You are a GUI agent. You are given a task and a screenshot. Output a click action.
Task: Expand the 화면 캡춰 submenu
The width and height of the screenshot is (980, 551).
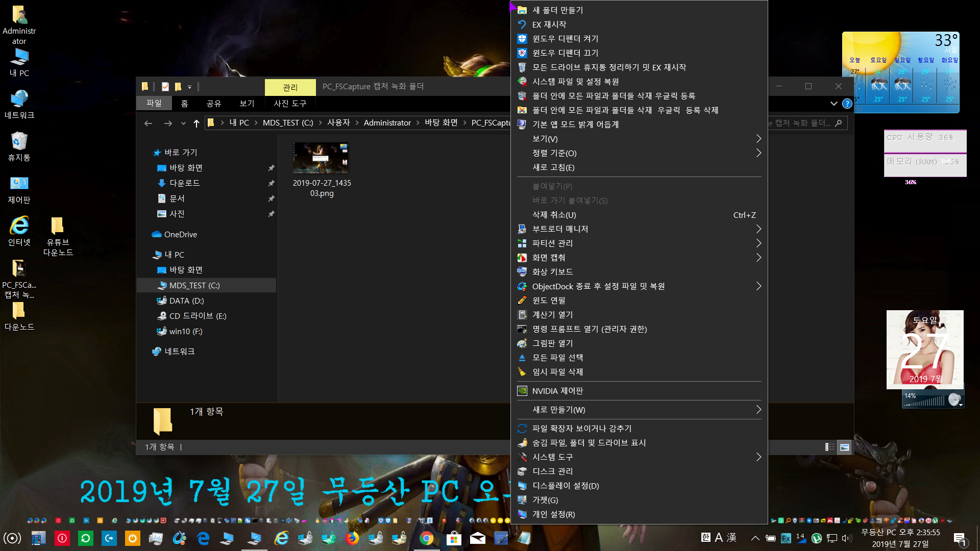pos(639,258)
